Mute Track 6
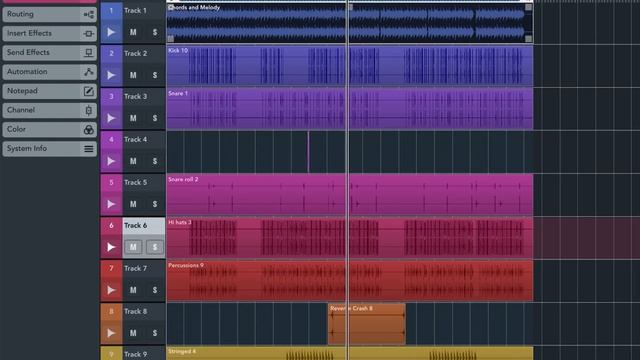This screenshot has height=360, width=640. (133, 247)
